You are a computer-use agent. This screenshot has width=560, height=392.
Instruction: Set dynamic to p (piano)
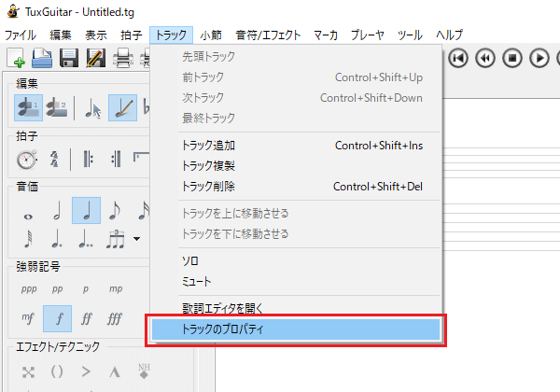86,288
